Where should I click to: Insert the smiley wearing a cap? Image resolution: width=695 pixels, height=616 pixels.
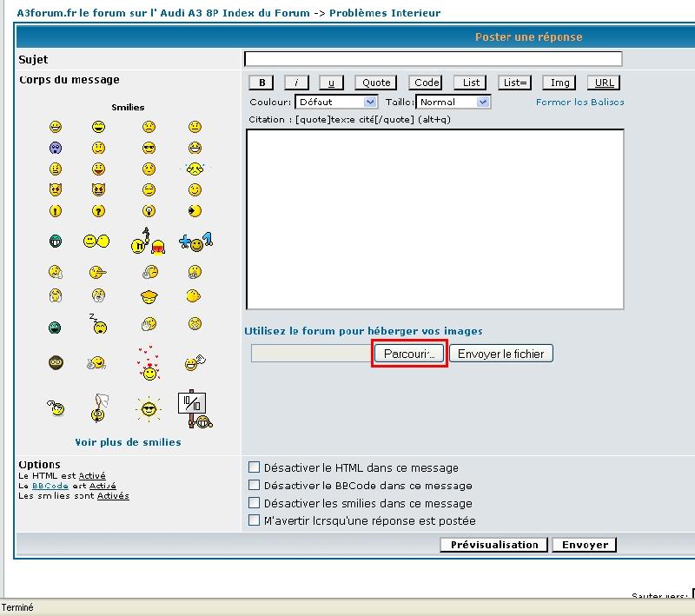point(149,296)
